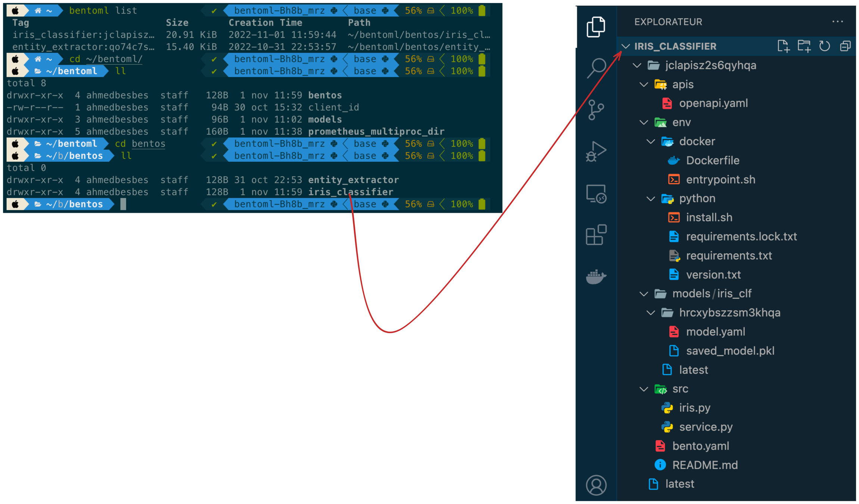Collapse all folders in explorer
The image size is (859, 504).
(x=845, y=46)
